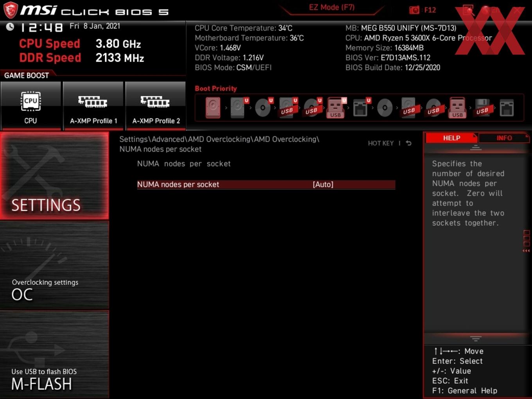Switch to EZ Mode (F7)
This screenshot has width=532, height=399.
point(332,7)
